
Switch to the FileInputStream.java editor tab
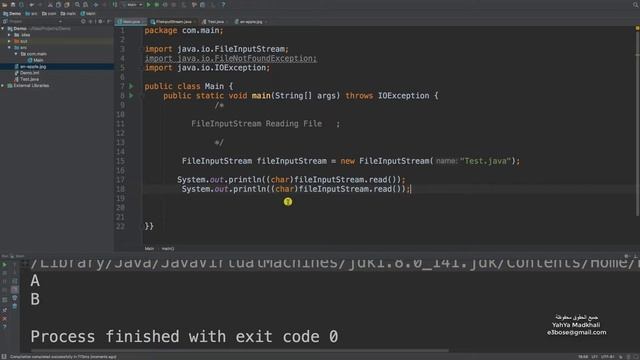[x=173, y=22]
